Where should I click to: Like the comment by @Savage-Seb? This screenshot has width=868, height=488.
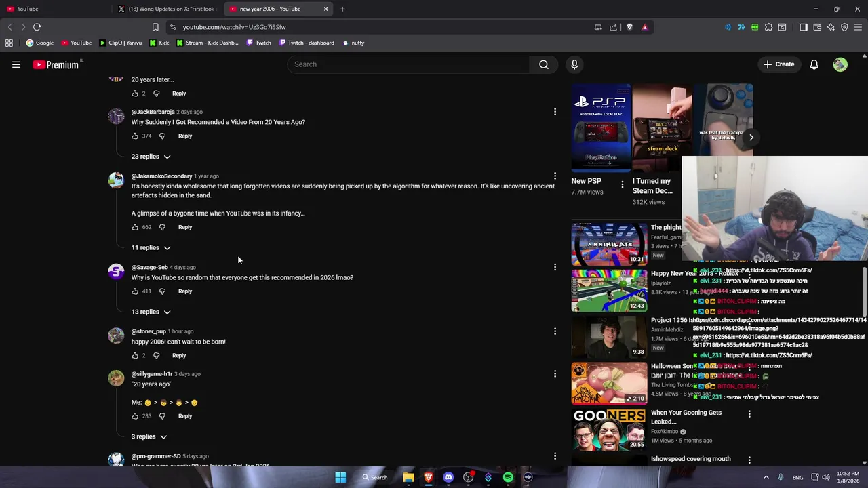pos(135,291)
